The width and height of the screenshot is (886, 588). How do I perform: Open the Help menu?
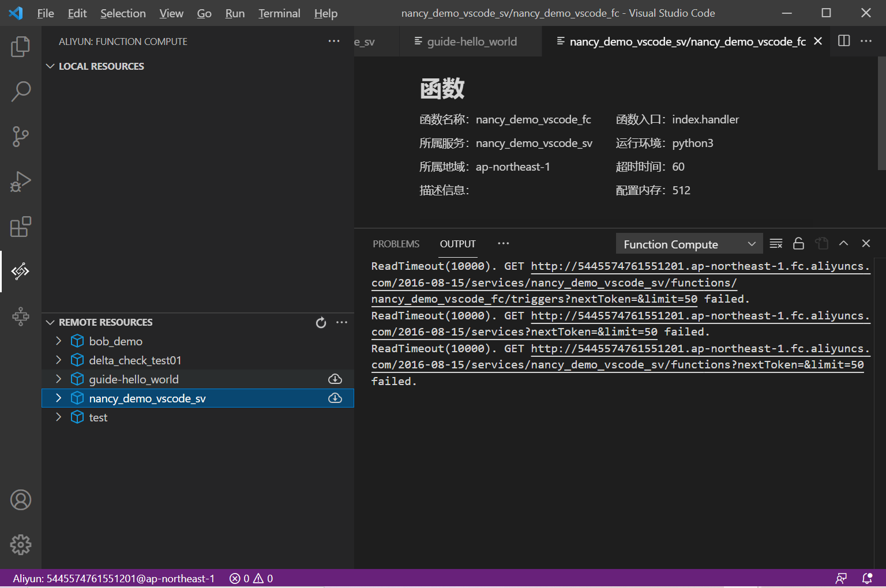coord(326,13)
